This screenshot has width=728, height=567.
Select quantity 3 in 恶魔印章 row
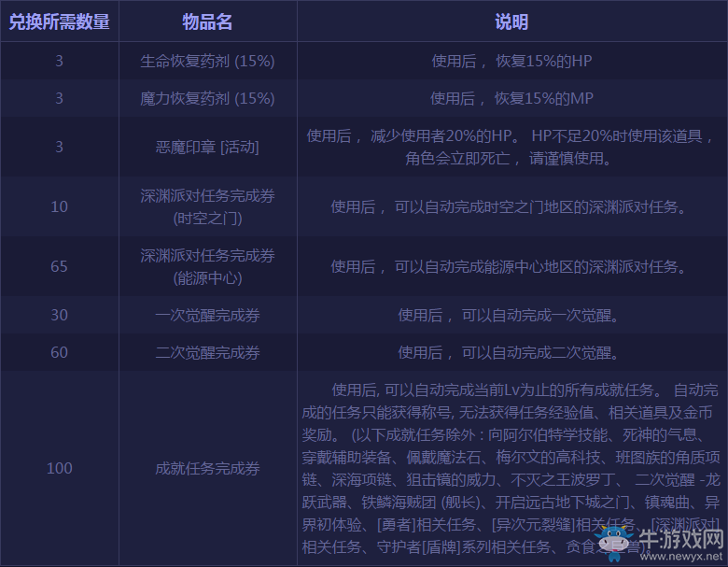60,147
